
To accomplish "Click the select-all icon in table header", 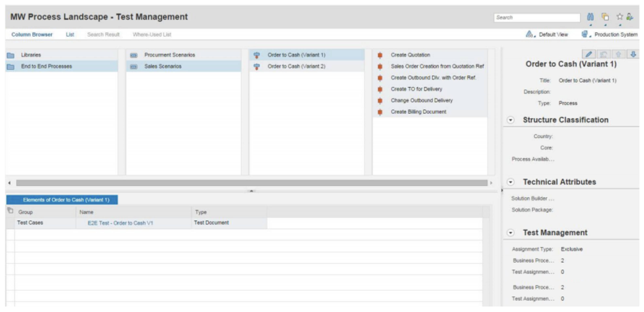I will pos(10,211).
